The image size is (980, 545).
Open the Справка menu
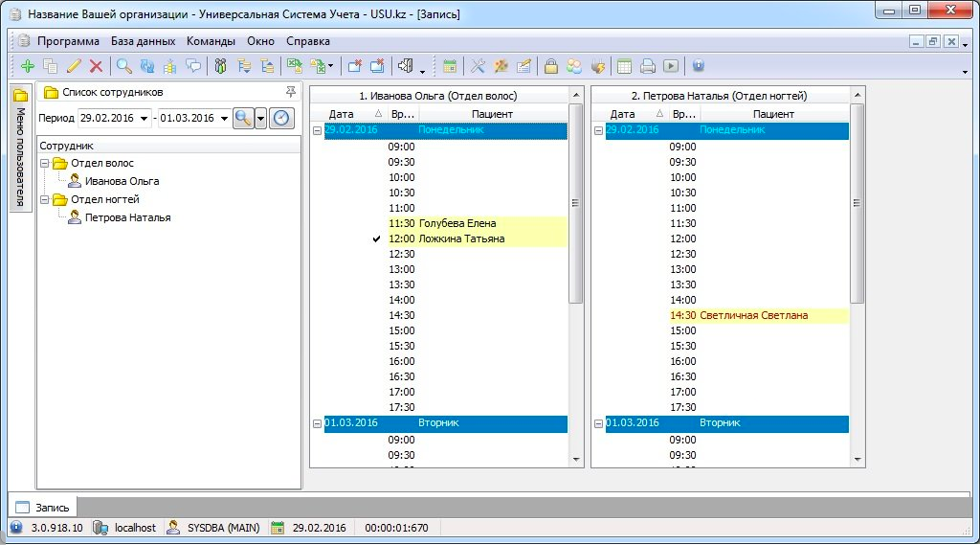click(x=308, y=41)
